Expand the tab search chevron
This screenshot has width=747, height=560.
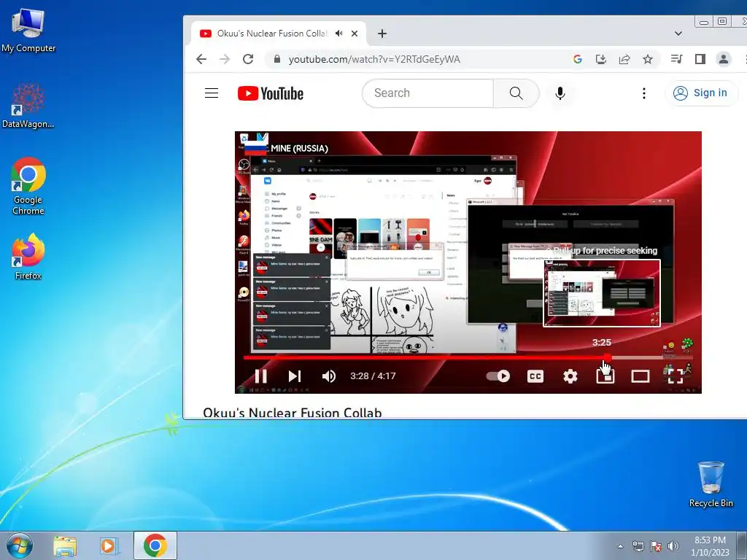point(678,34)
